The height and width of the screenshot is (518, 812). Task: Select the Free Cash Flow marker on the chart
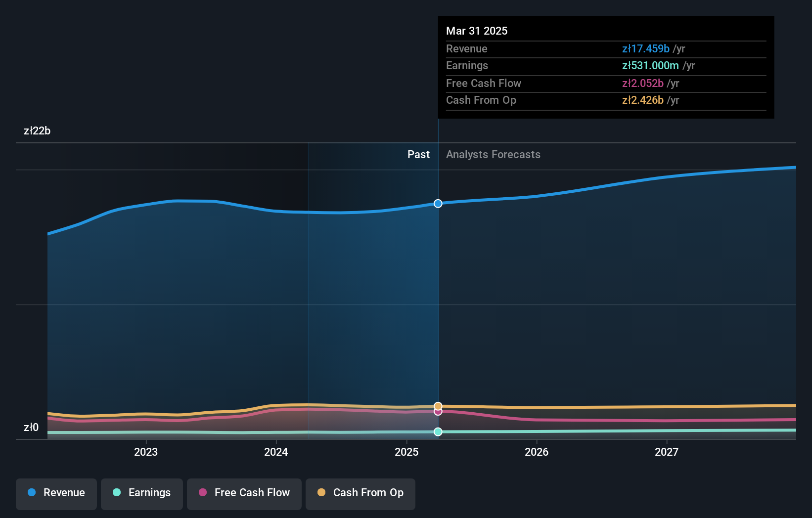[438, 412]
